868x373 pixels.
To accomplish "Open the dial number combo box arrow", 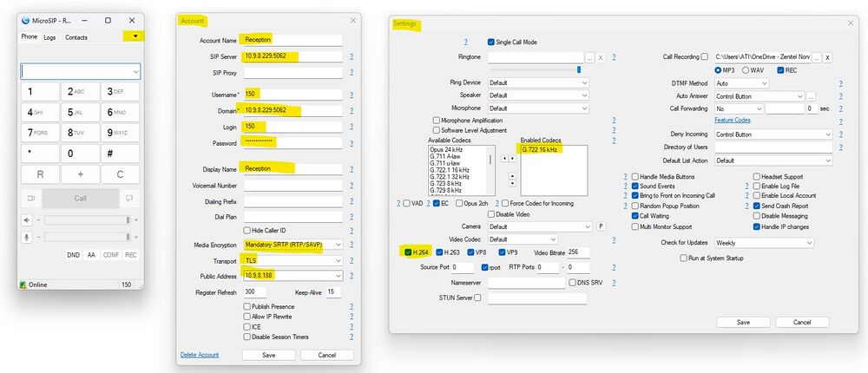I will [x=135, y=71].
